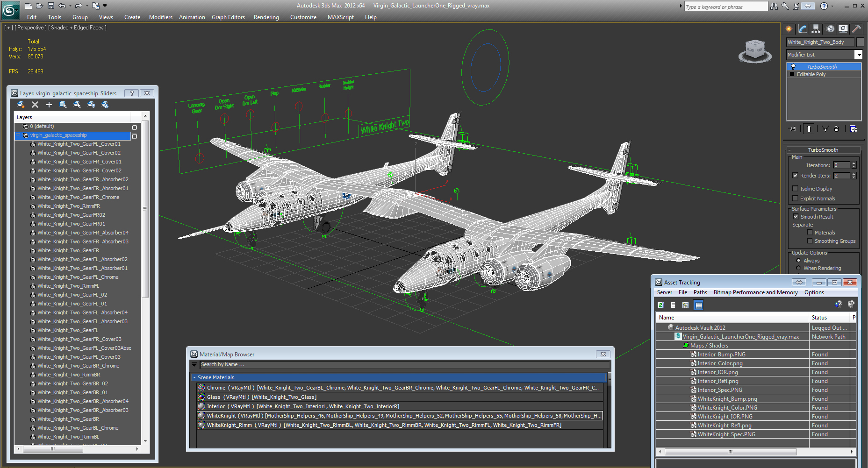Open the Redo history dropdown arrow
The width and height of the screenshot is (868, 468).
[86, 6]
